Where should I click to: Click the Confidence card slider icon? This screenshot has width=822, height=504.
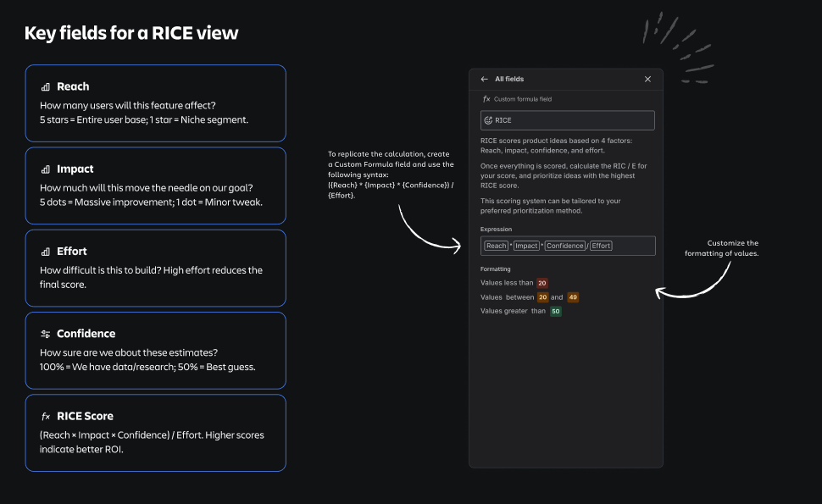click(46, 334)
